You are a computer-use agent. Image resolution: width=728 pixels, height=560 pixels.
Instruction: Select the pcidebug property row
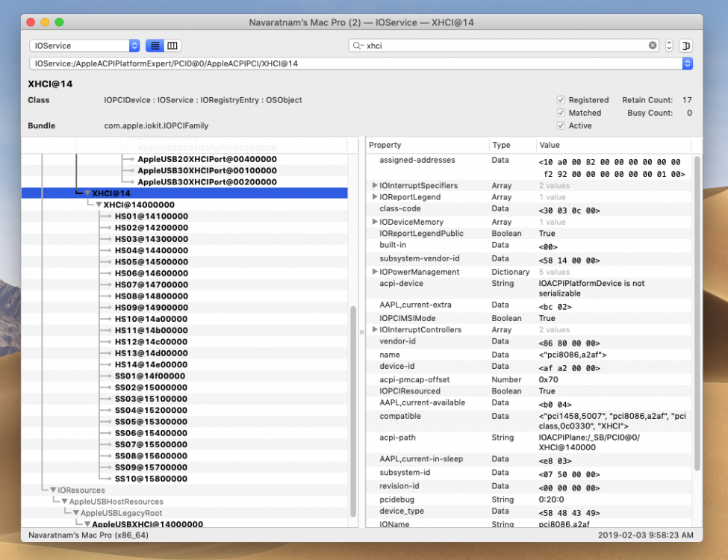coord(529,500)
